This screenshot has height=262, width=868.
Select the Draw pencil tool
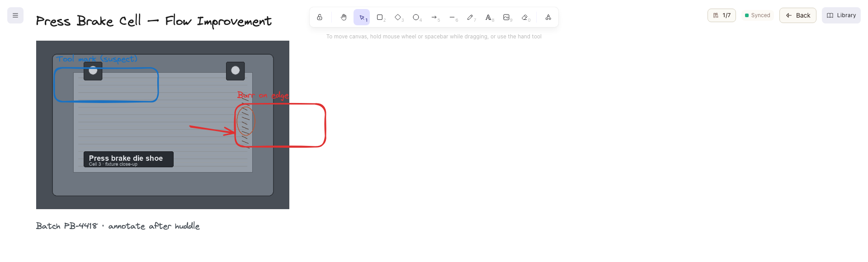pyautogui.click(x=470, y=17)
